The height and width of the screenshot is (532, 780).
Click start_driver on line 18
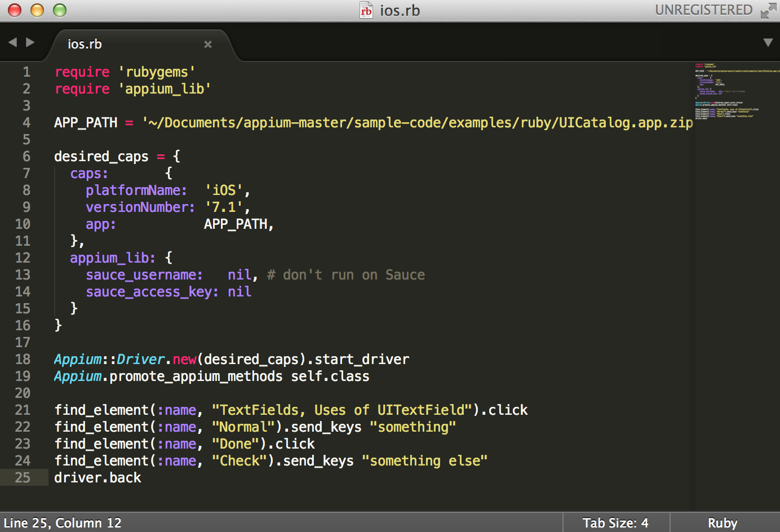click(x=362, y=360)
